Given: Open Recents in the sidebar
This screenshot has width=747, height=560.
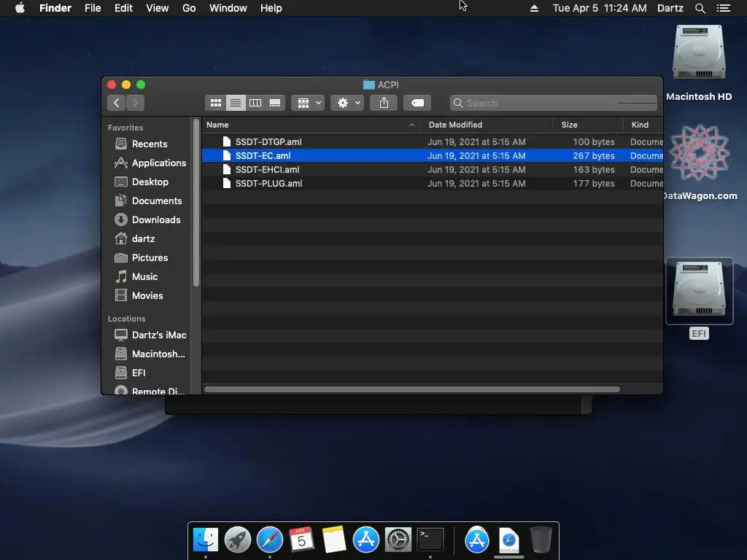Looking at the screenshot, I should [x=150, y=144].
